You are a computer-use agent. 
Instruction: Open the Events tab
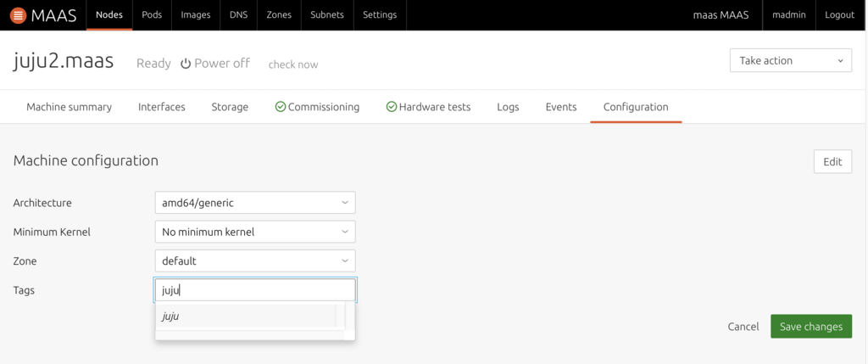561,107
